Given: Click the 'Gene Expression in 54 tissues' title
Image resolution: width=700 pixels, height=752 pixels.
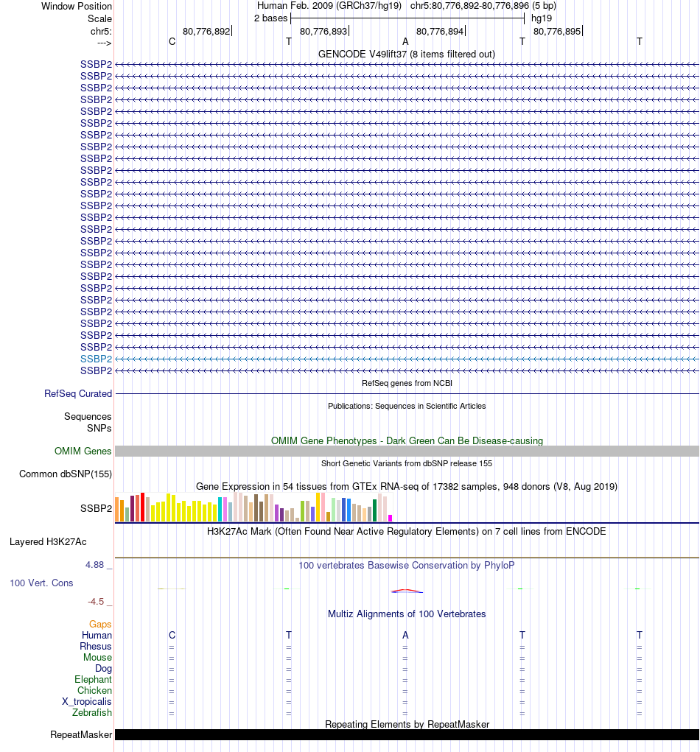Looking at the screenshot, I should pyautogui.click(x=407, y=487).
